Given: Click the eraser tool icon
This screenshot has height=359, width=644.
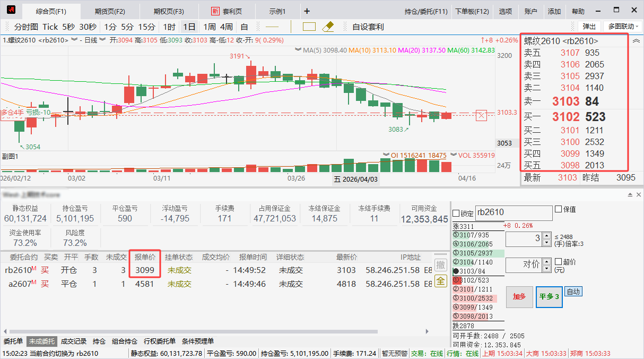Looking at the screenshot, I should (328, 27).
